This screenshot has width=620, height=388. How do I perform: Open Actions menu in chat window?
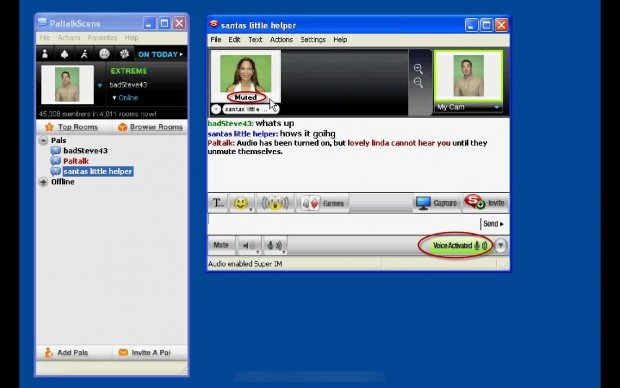(x=281, y=40)
